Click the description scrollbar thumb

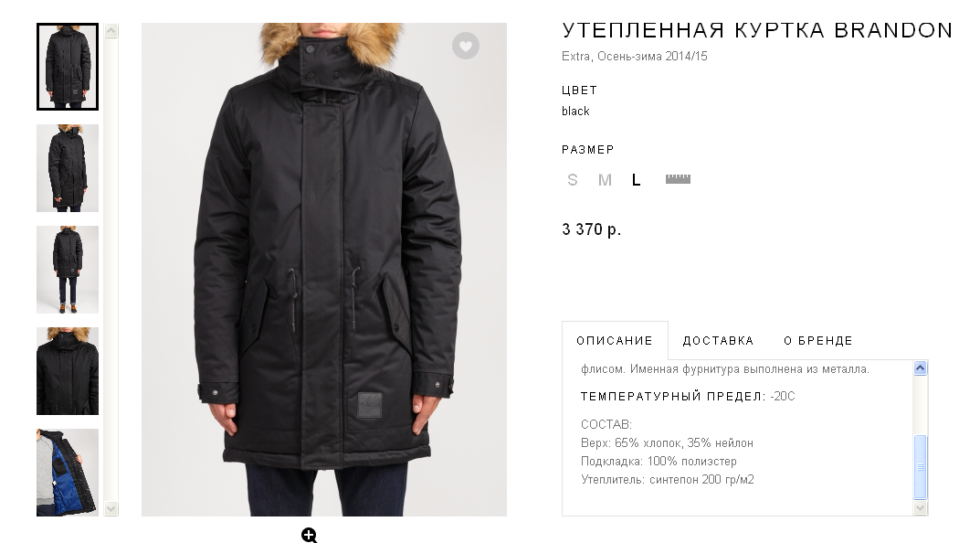920,467
